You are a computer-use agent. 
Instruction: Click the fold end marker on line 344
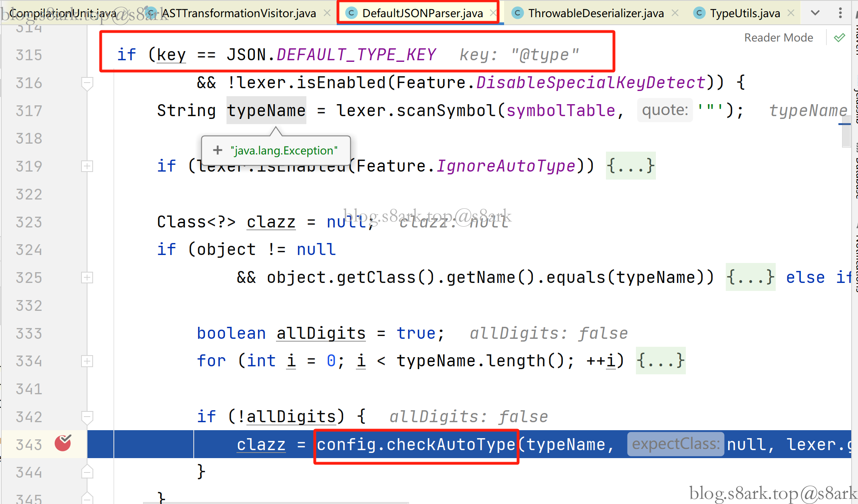[x=87, y=472]
